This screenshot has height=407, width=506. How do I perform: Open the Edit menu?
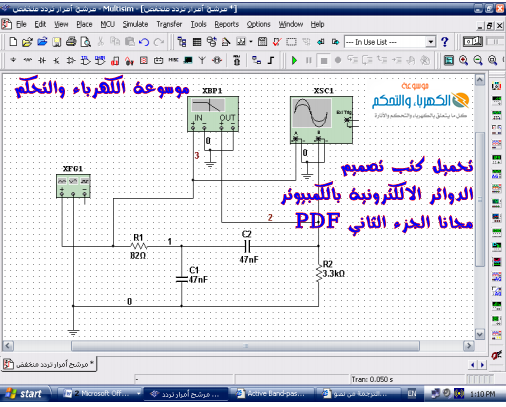(x=40, y=24)
